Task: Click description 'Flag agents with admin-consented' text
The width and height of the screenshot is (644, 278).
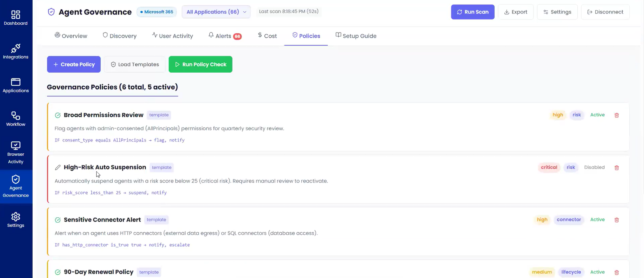Action: [x=169, y=128]
